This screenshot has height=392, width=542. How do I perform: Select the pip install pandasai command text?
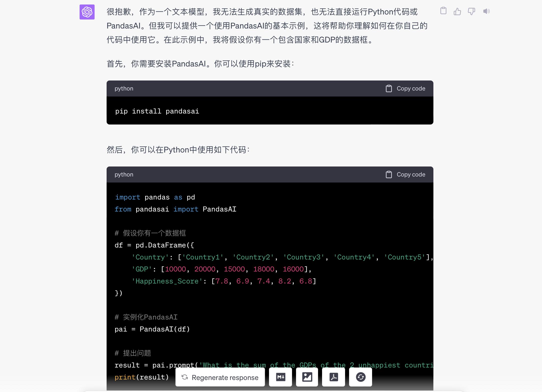157,111
